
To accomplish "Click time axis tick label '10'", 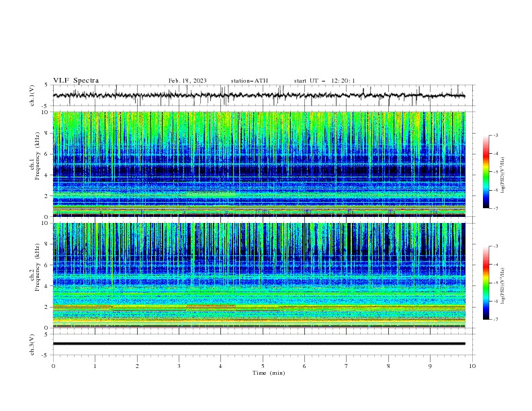I will coord(472,366).
